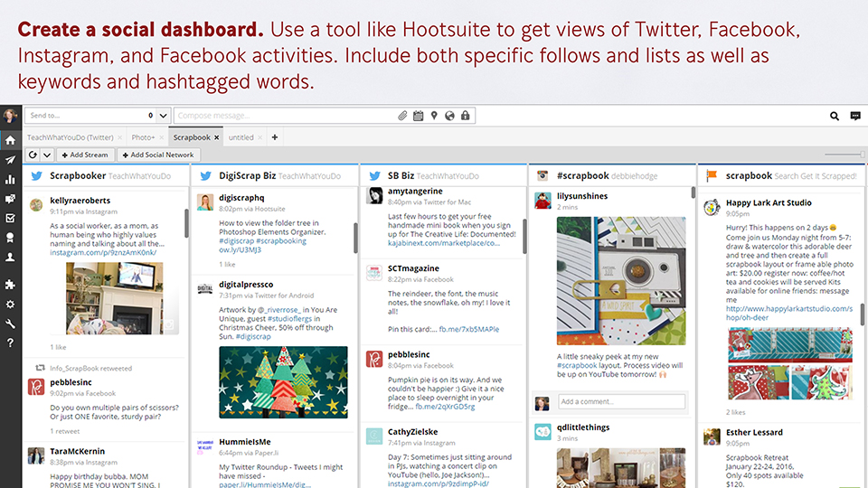Click DigiScrap Biz stream scrollbar

tap(355, 238)
